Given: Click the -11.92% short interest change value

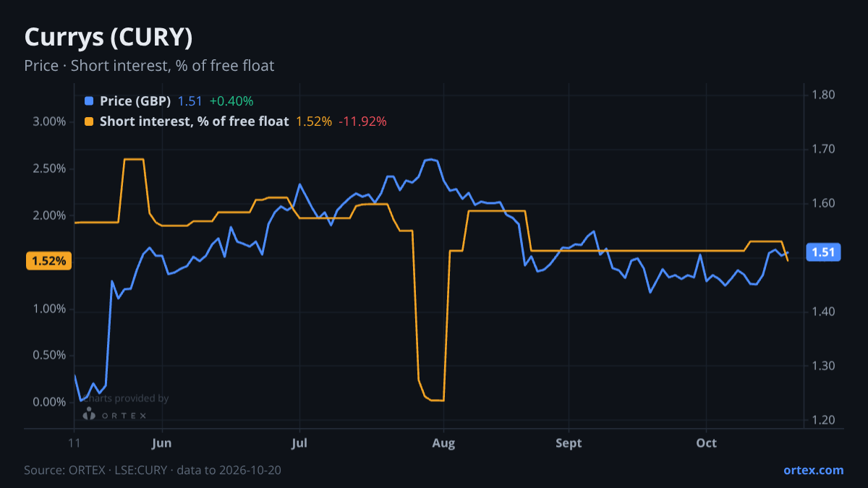Looking at the screenshot, I should (x=362, y=121).
